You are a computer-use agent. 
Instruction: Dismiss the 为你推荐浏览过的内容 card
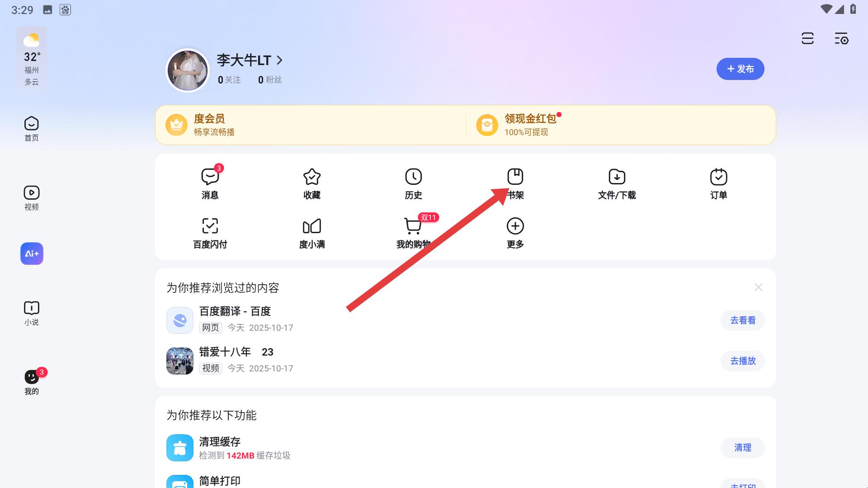coord(759,287)
